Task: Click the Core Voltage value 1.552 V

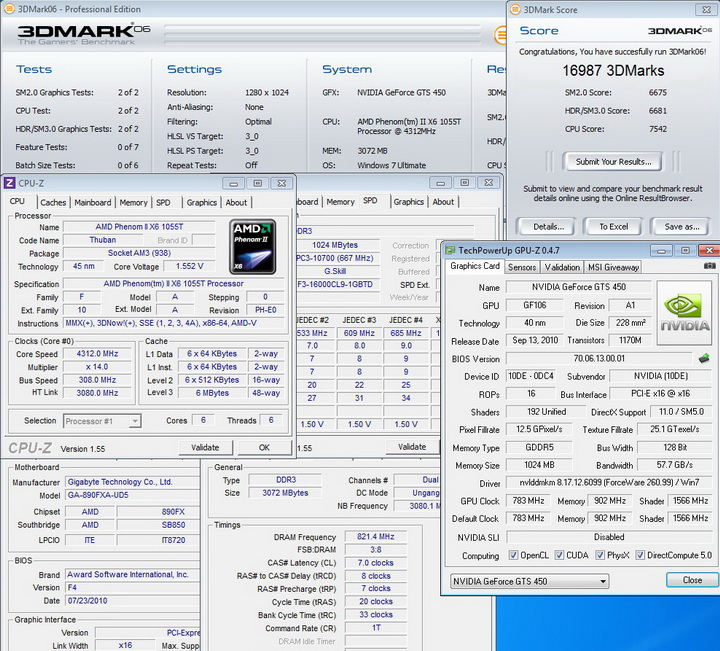Action: (x=189, y=266)
